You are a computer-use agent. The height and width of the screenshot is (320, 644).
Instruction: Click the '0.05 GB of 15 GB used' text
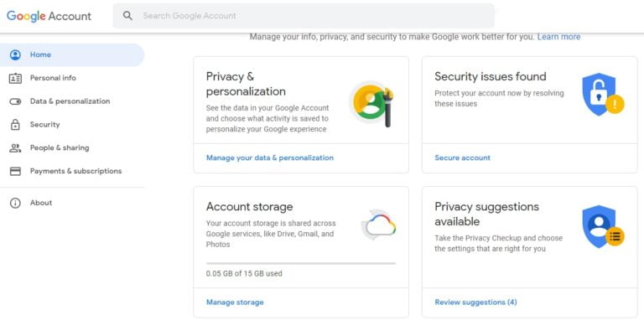[244, 273]
